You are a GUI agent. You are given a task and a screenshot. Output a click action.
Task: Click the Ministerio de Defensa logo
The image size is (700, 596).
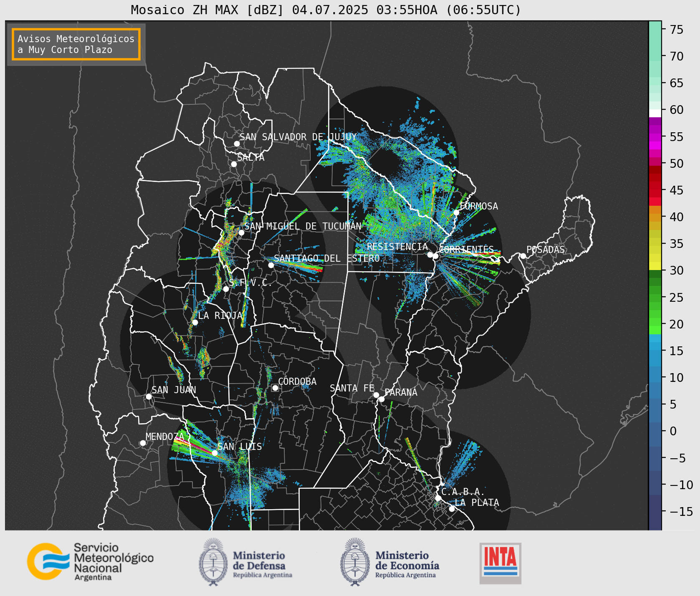[246, 562]
